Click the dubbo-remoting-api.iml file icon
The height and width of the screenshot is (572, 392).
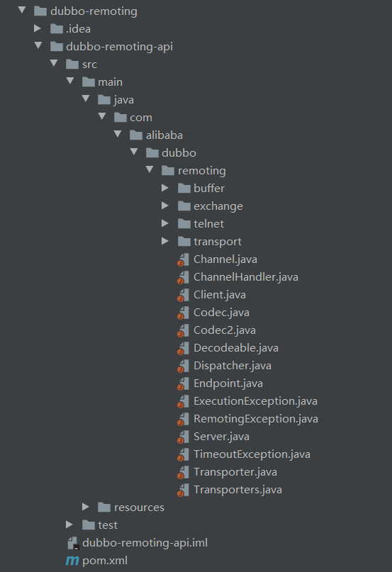tap(73, 543)
